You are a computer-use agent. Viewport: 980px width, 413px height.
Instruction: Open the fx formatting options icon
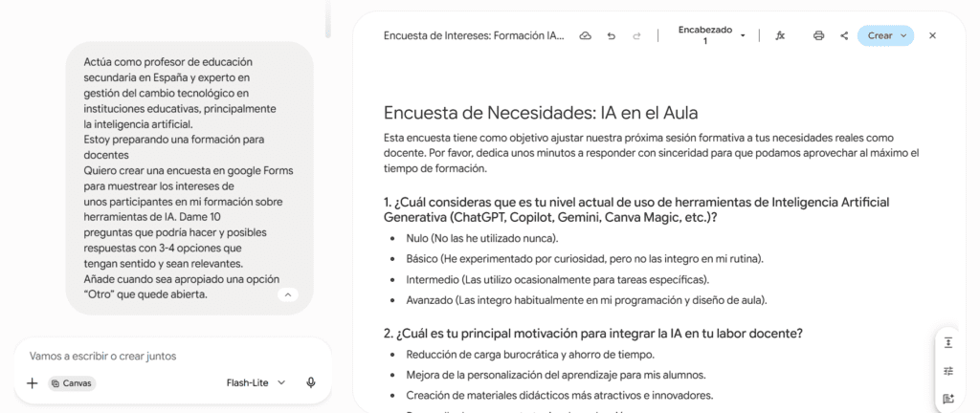(x=780, y=36)
